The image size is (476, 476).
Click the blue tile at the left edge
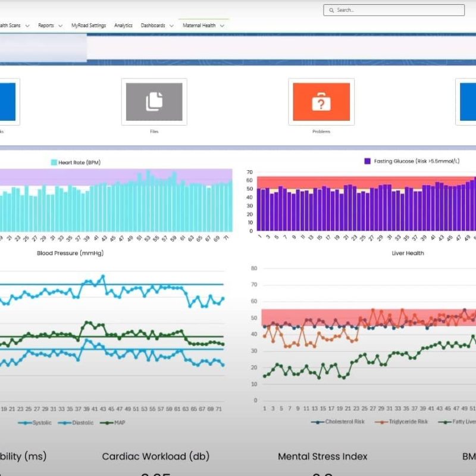[x=7, y=102]
